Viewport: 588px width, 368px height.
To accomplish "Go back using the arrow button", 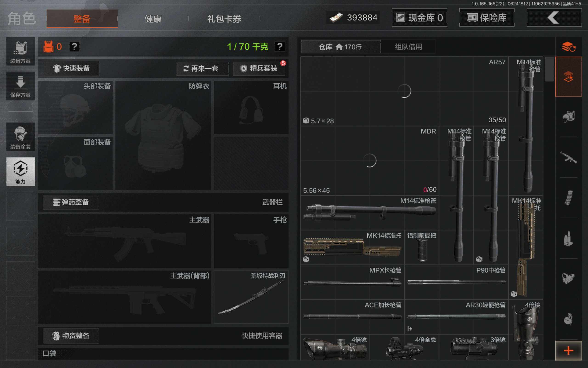I will (554, 17).
